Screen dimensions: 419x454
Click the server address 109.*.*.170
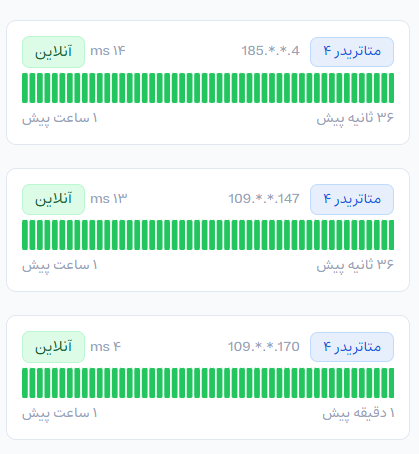tap(264, 347)
